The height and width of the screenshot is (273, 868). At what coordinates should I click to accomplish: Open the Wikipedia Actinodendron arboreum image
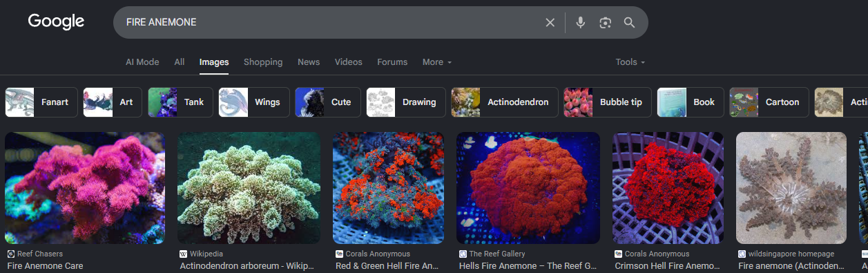pyautogui.click(x=249, y=188)
